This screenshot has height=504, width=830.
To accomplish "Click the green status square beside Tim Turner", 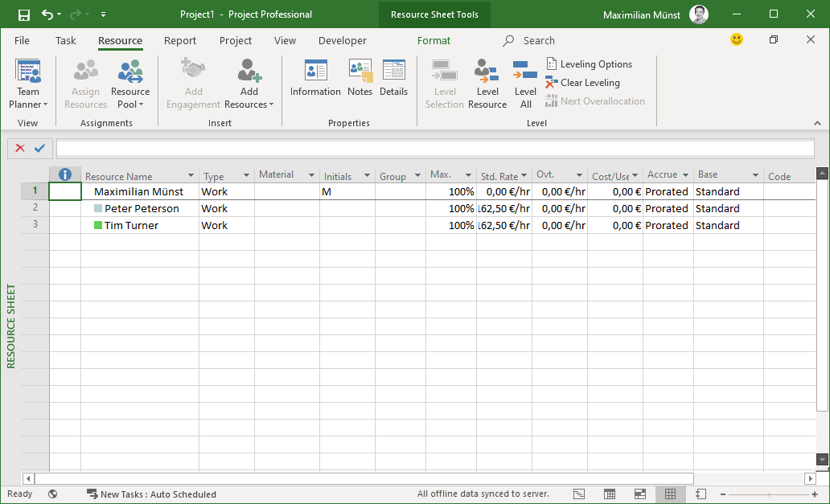I will tap(98, 225).
